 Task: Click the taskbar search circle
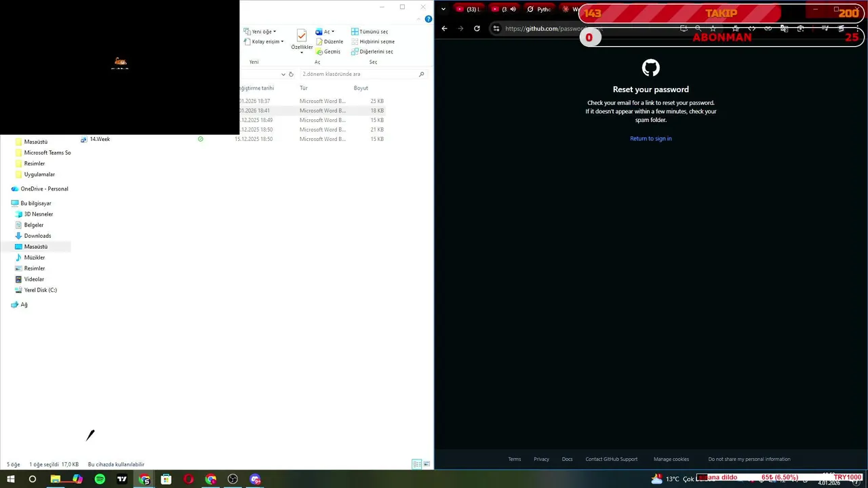32,479
